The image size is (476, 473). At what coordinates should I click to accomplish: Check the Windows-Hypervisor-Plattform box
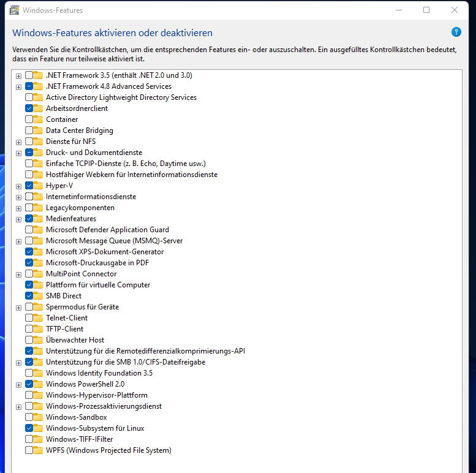[29, 395]
